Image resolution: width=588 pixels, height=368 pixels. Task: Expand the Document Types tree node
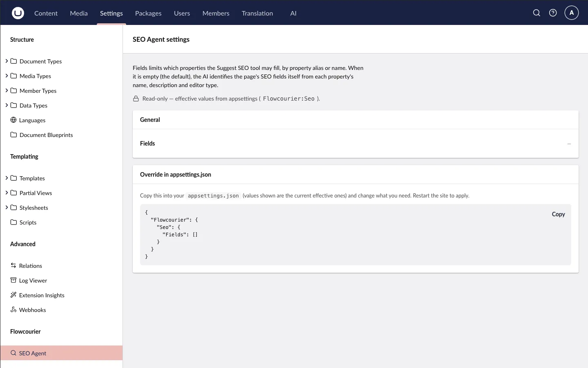7,61
